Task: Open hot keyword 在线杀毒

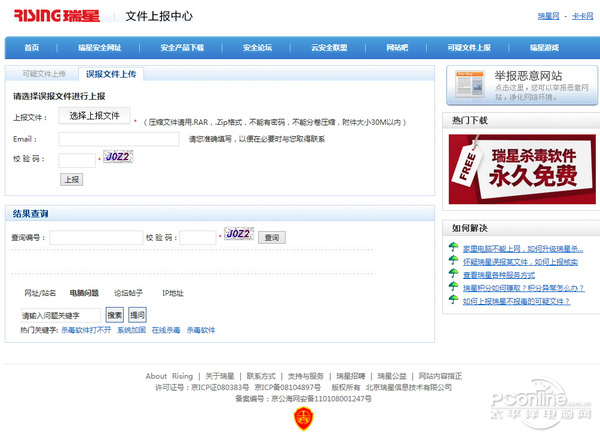Action: pyautogui.click(x=166, y=330)
